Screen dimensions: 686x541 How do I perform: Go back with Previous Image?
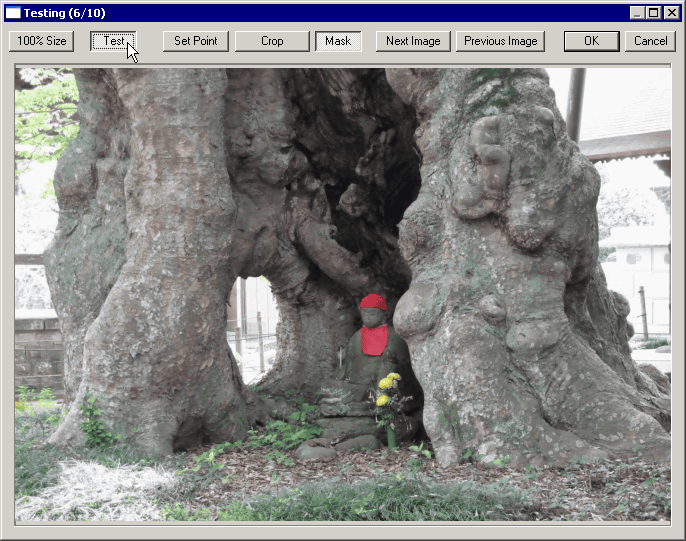(x=500, y=41)
